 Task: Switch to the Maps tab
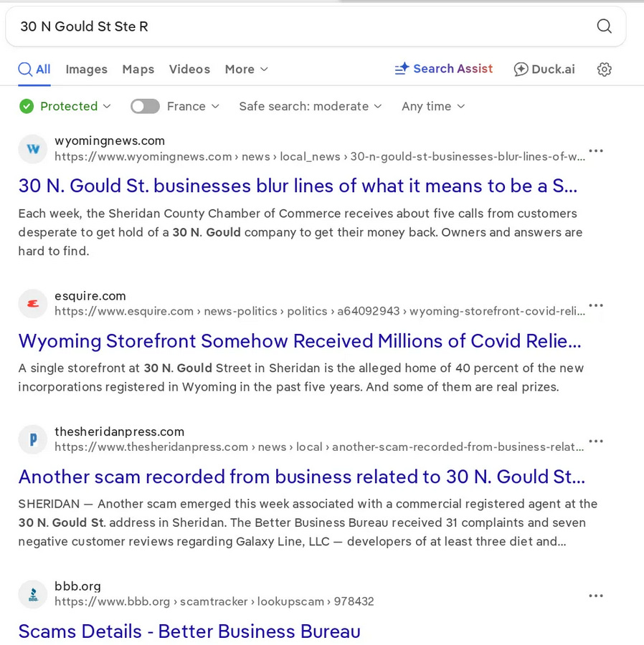coord(138,69)
